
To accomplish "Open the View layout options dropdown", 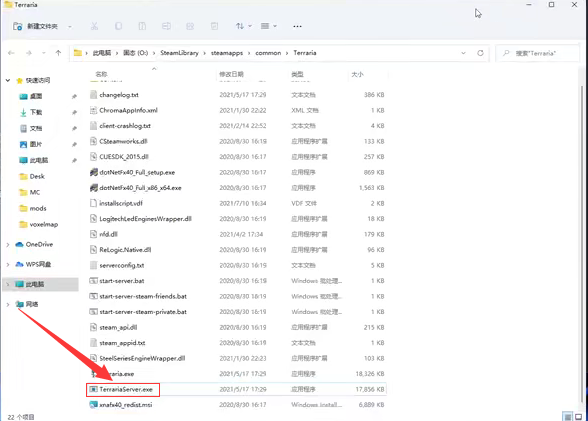I will point(268,26).
